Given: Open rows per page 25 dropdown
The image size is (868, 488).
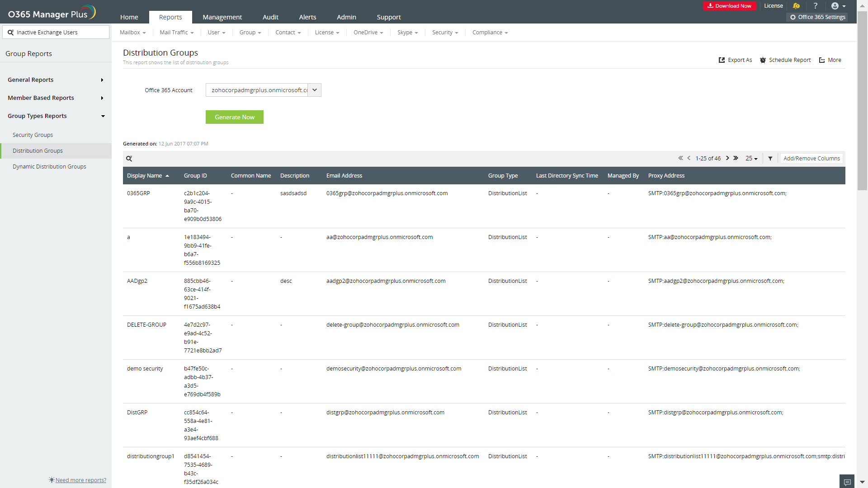Looking at the screenshot, I should [x=751, y=159].
